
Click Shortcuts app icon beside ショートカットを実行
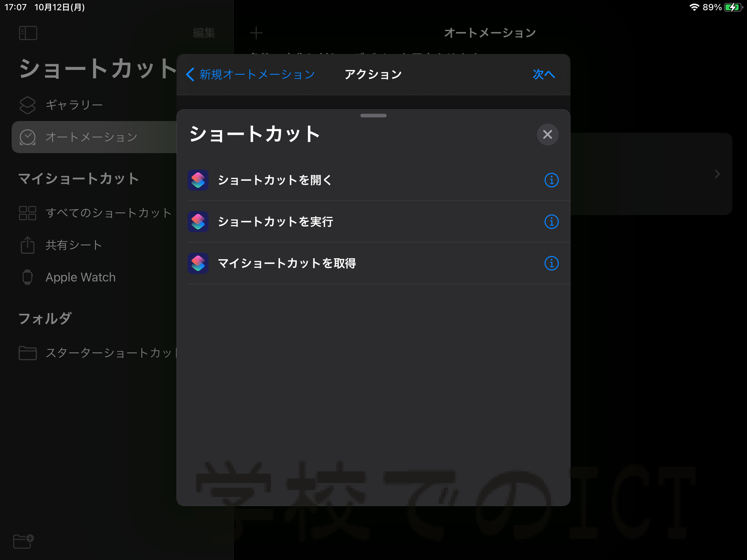tap(198, 222)
